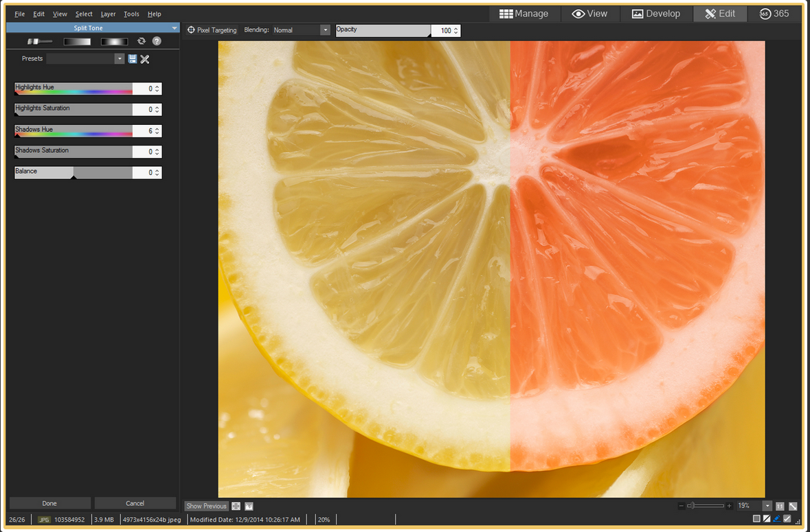This screenshot has height=532, width=810.
Task: Open the Tools menu
Action: click(131, 14)
